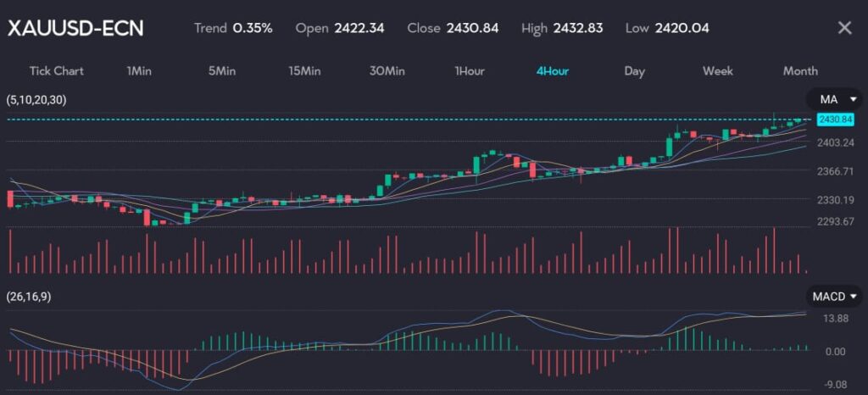
Task: Expand the MACD indicator dropdown
Action: 834,297
